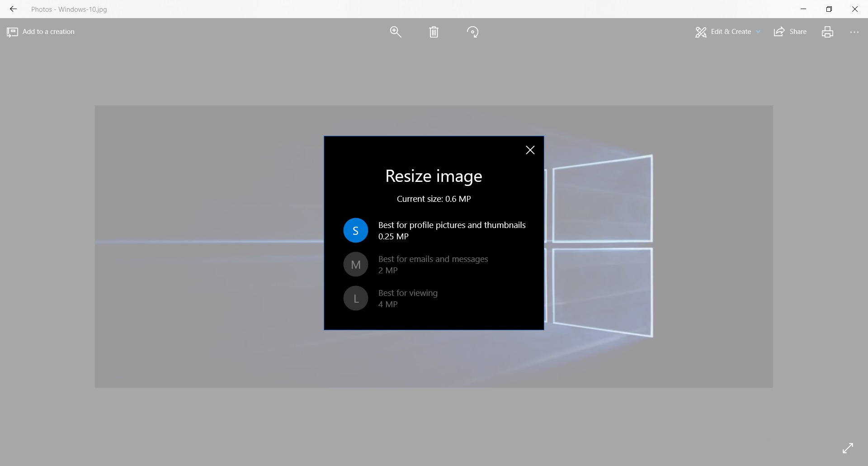Delete the photo with the trash icon
Viewport: 868px width, 466px height.
[x=434, y=32]
